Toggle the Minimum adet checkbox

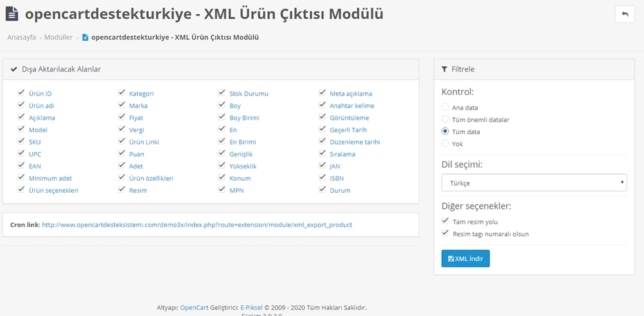(x=21, y=177)
